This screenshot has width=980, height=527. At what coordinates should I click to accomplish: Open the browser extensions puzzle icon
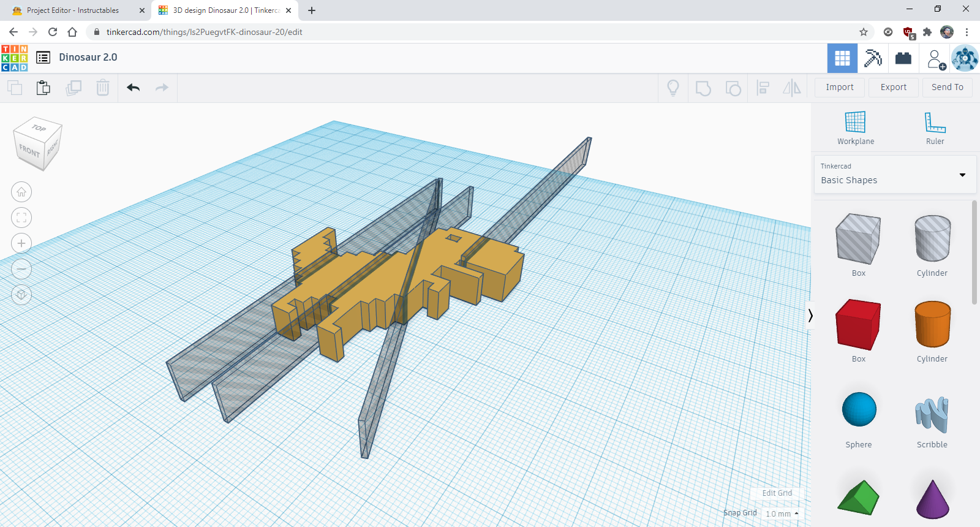[x=927, y=32]
